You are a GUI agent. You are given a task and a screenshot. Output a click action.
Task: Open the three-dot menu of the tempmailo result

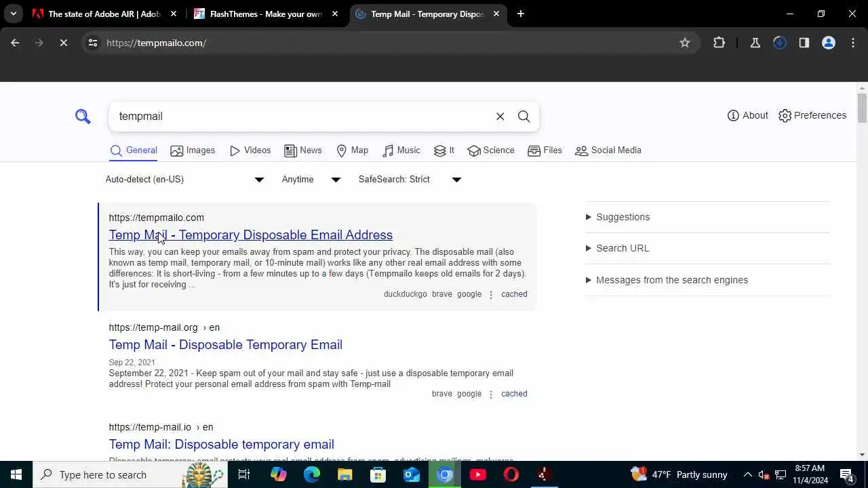(x=491, y=295)
